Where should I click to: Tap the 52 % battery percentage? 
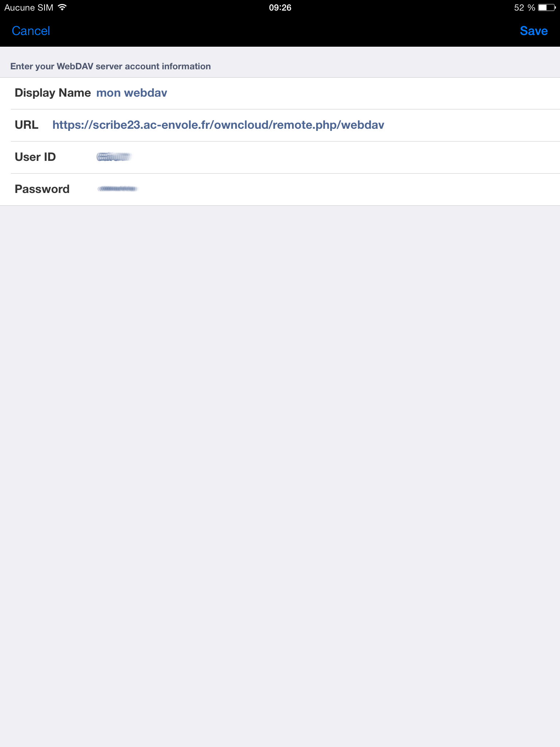(524, 8)
